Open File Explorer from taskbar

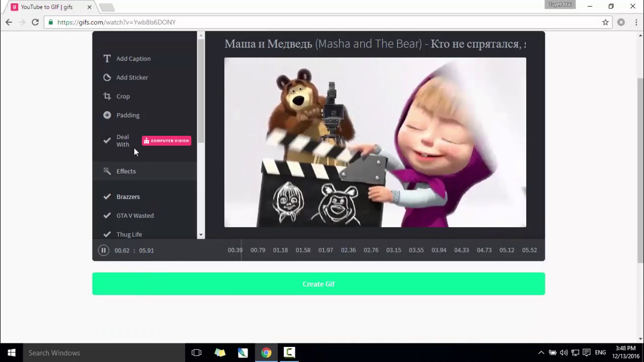(x=220, y=352)
